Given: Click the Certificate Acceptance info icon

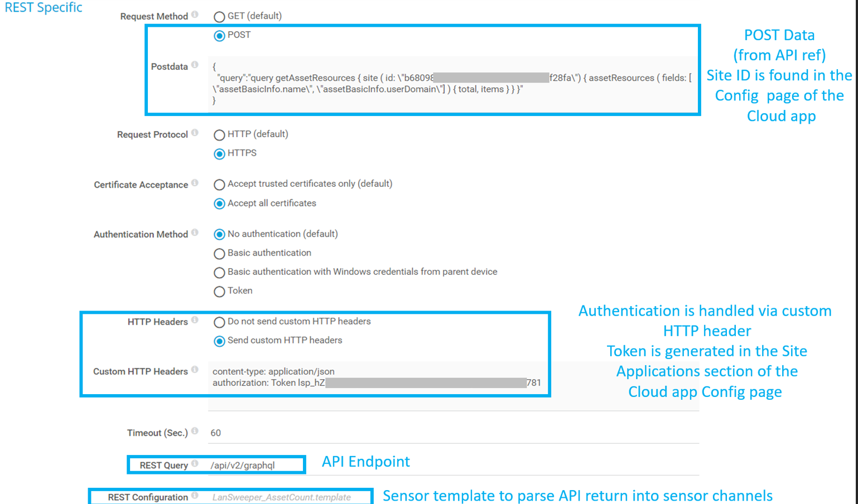Looking at the screenshot, I should 195,183.
